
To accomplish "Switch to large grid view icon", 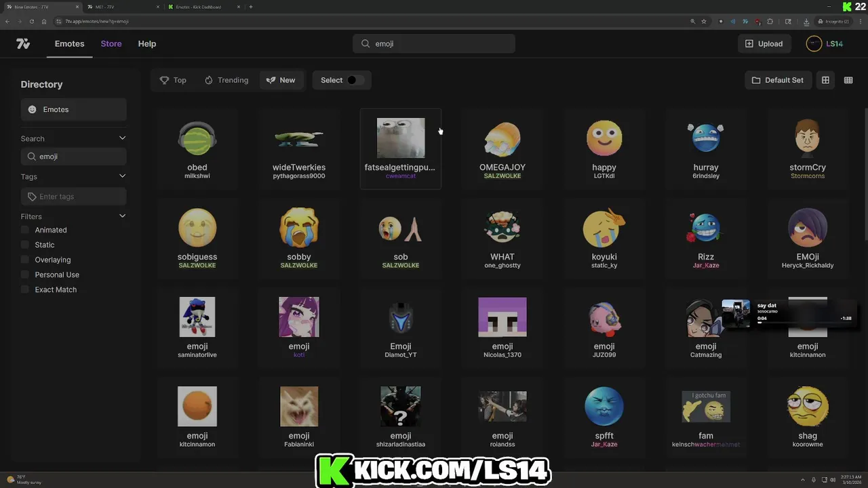I will (825, 80).
